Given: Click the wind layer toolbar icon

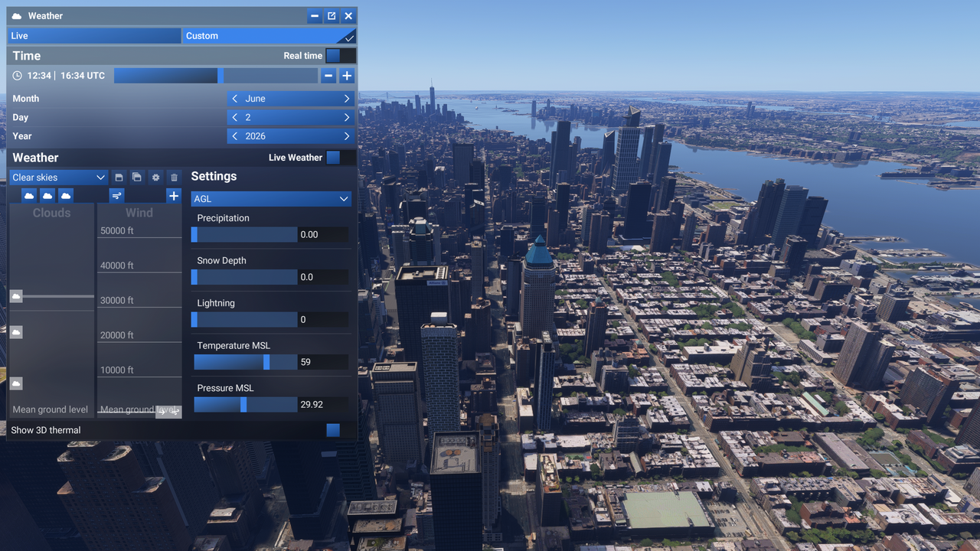Looking at the screenshot, I should coord(116,196).
